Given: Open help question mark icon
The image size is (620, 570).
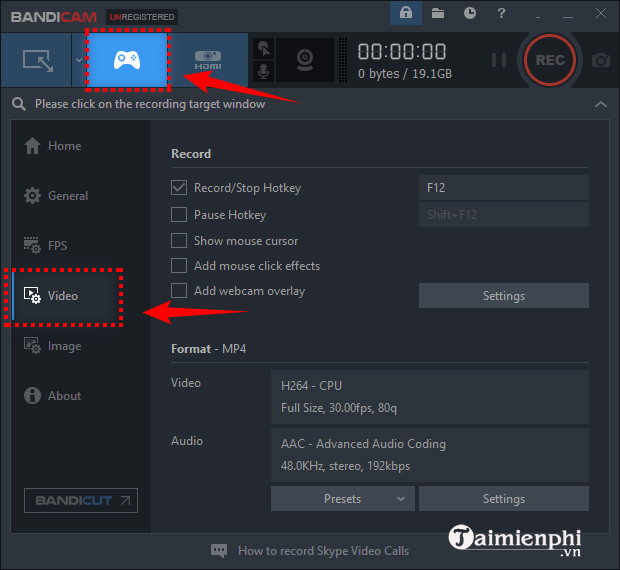Looking at the screenshot, I should [501, 13].
